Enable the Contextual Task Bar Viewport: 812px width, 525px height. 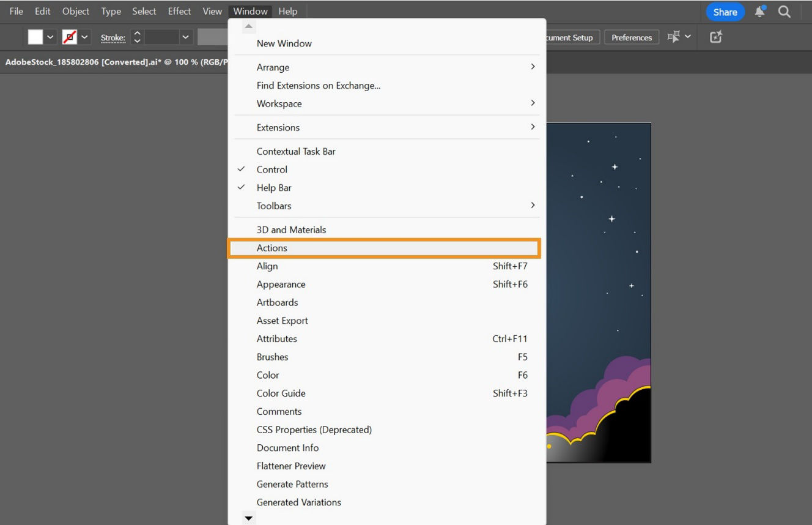(x=296, y=151)
